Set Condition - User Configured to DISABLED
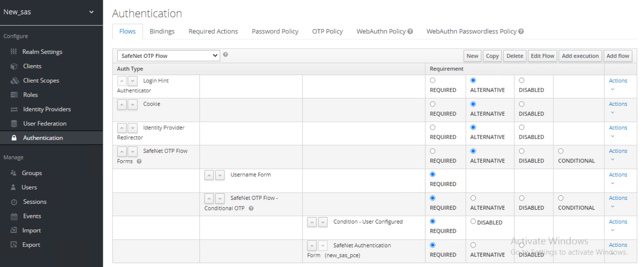644x267 pixels. coord(473,222)
